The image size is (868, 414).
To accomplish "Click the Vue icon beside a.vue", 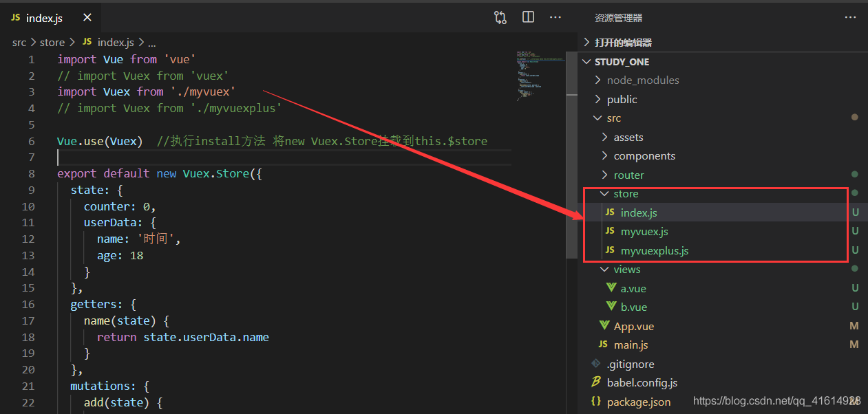I will tap(611, 287).
